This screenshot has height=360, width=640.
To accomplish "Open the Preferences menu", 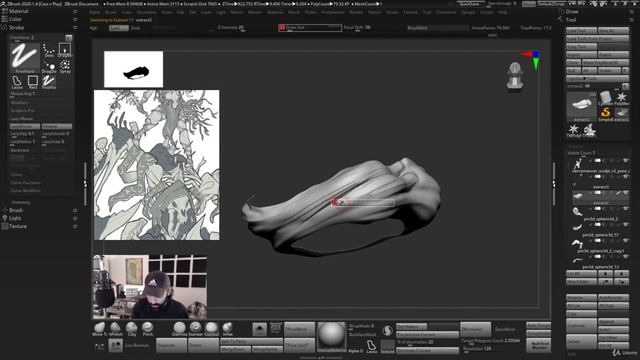I will coord(333,12).
